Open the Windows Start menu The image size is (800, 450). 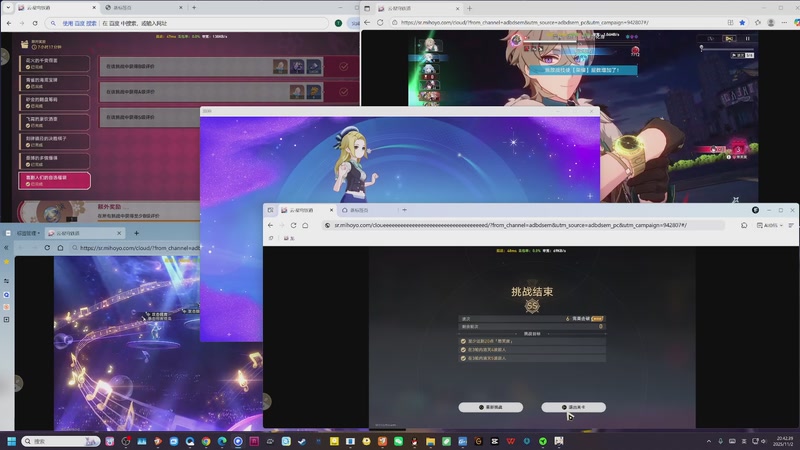[x=11, y=441]
